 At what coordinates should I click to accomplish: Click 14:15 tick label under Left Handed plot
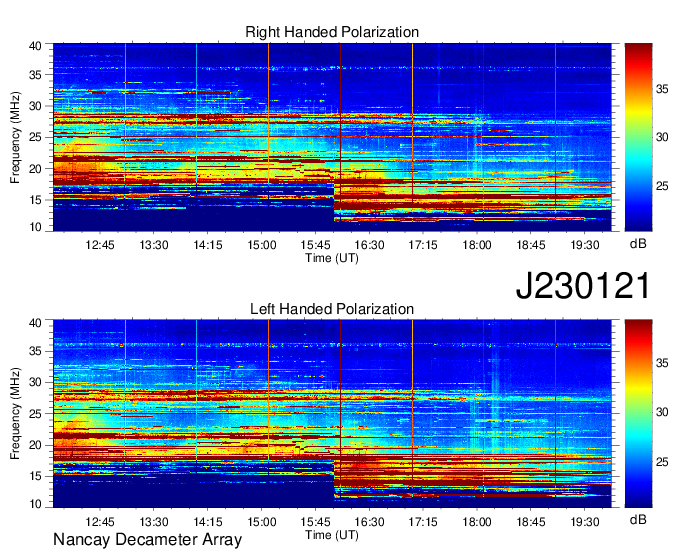point(208,521)
